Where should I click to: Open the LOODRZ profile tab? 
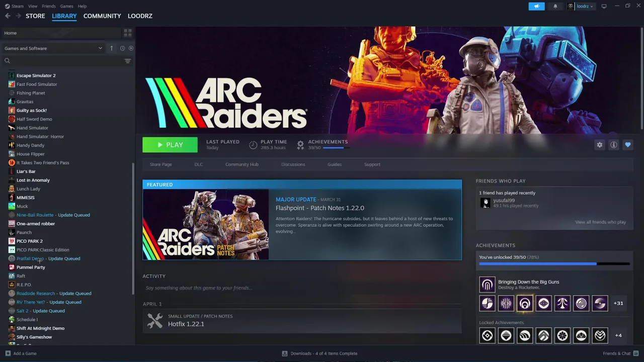pyautogui.click(x=140, y=16)
